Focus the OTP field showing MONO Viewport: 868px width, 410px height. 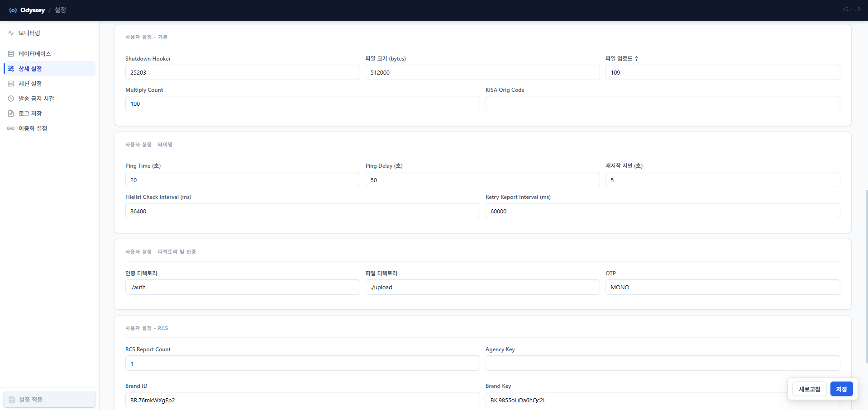click(723, 287)
